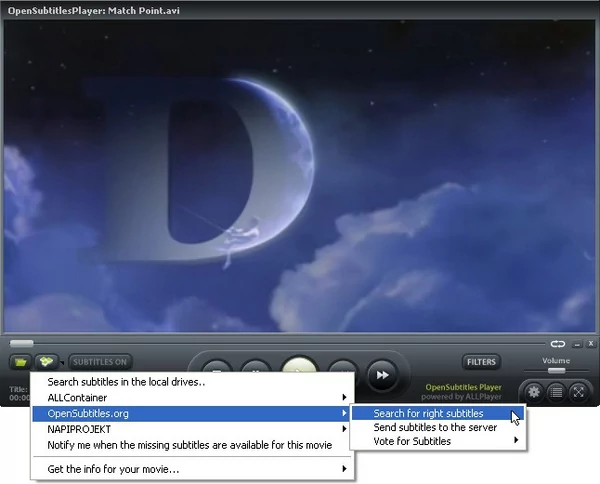Click the partly hidden stop button
Image resolution: width=600 pixels, height=484 pixels.
click(217, 366)
